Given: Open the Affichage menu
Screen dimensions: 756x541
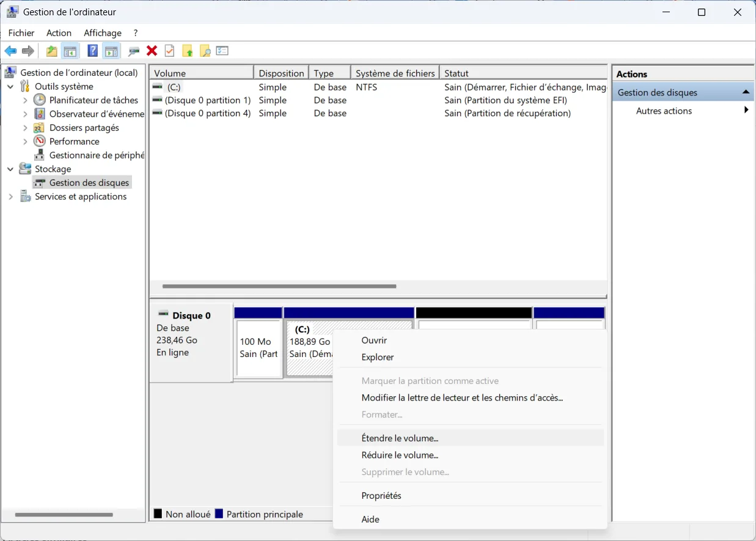Looking at the screenshot, I should pyautogui.click(x=103, y=33).
